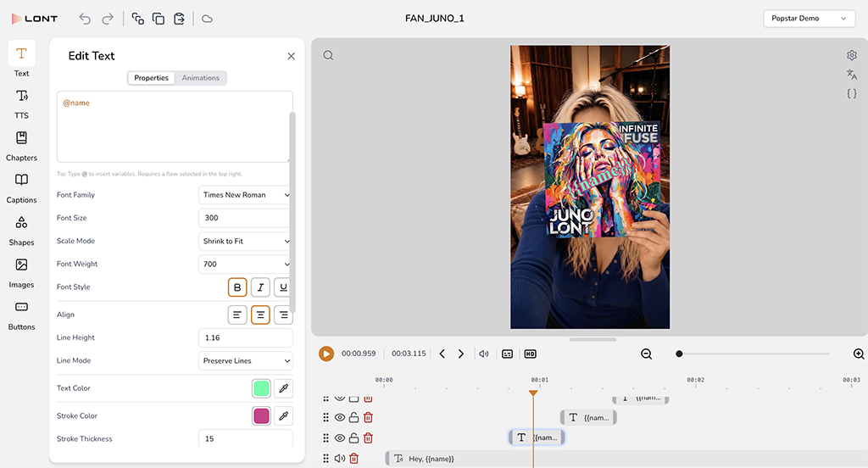The image size is (868, 468).
Task: Toggle underline font style
Action: pyautogui.click(x=283, y=287)
